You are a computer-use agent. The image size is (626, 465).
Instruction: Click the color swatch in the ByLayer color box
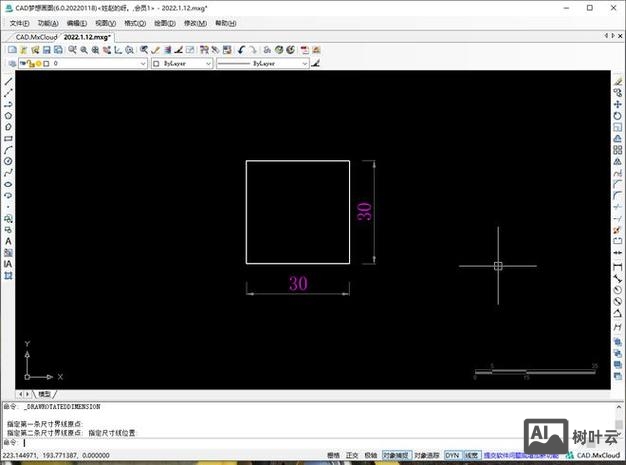coord(157,63)
